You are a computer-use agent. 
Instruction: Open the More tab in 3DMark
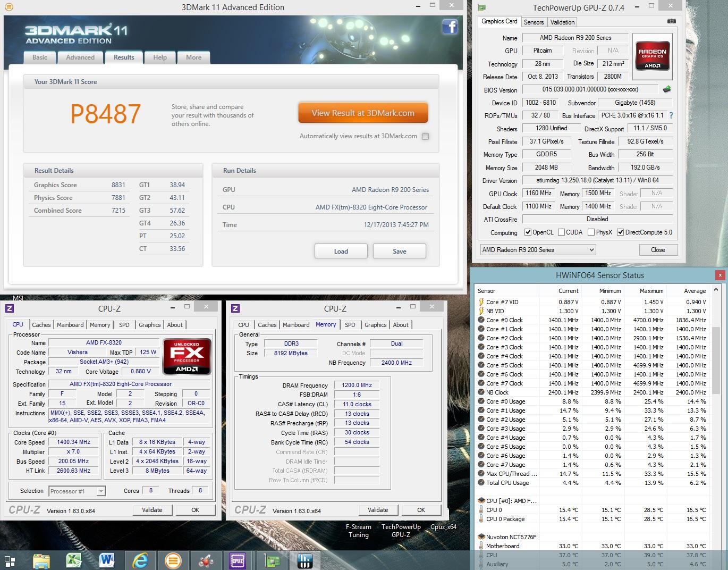pos(193,57)
